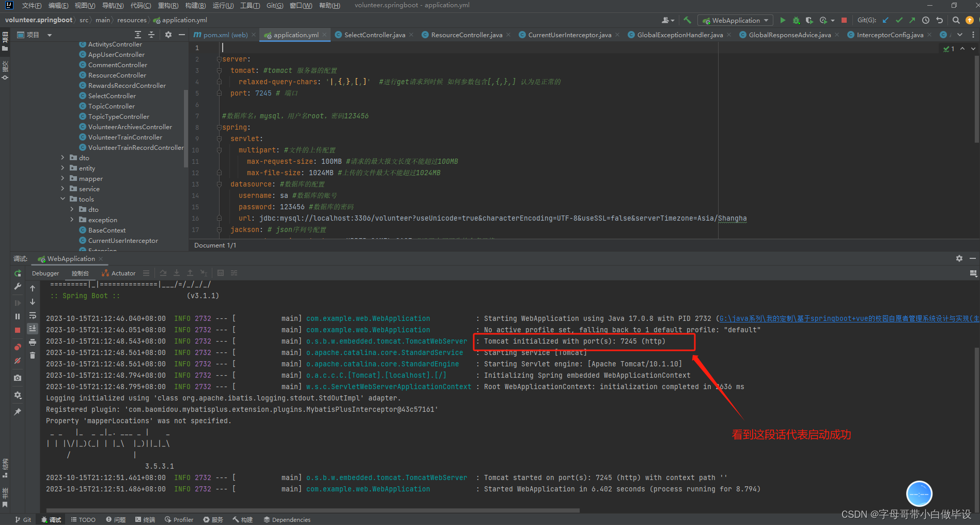Image resolution: width=980 pixels, height=525 pixels.
Task: Run WebApplication with the green play button
Action: [x=783, y=20]
